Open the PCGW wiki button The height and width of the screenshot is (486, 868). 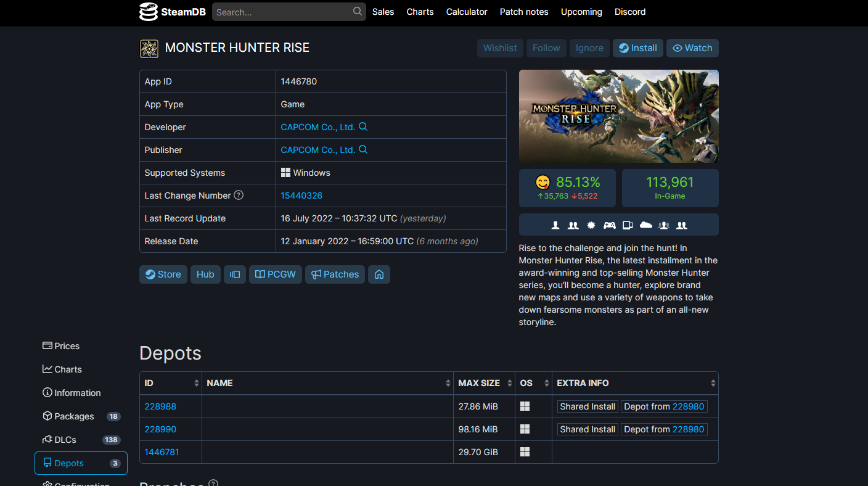(276, 274)
